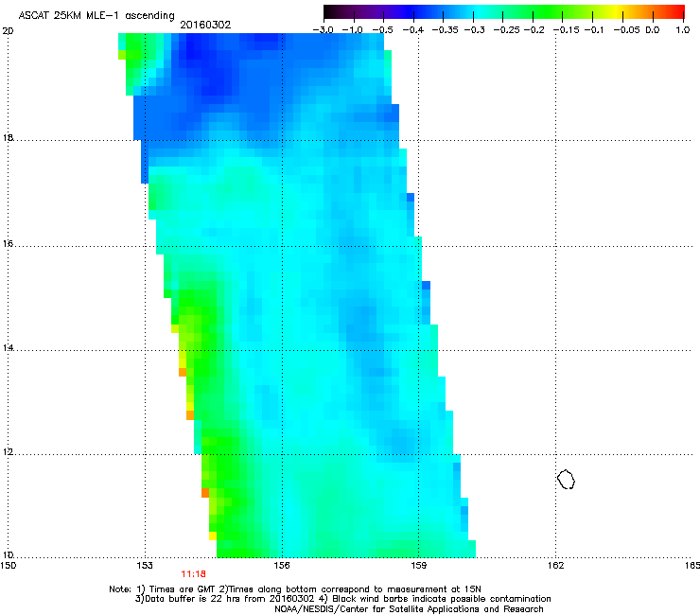Click the latitude label 20
The image size is (700, 615).
(x=8, y=31)
